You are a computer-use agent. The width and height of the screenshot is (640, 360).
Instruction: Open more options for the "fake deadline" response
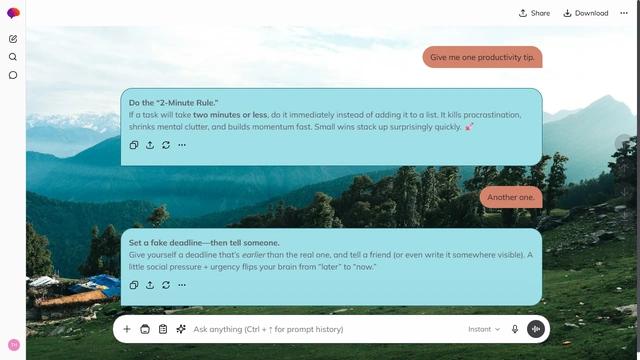click(x=182, y=285)
